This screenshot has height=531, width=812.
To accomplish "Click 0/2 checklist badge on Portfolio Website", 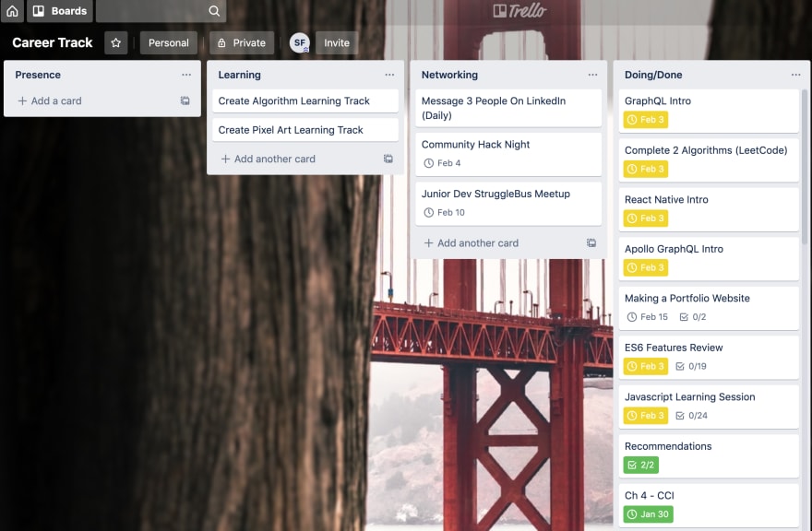I will [x=692, y=317].
